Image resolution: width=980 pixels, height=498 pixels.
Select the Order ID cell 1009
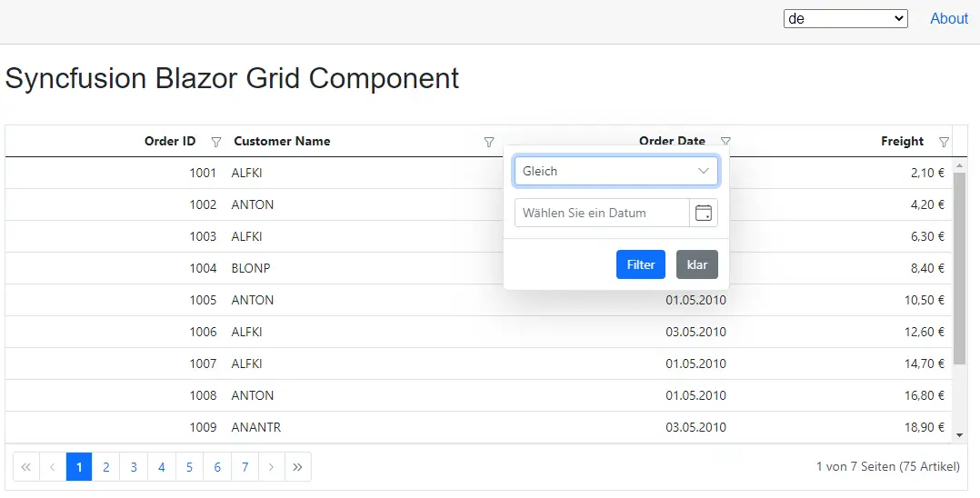203,427
